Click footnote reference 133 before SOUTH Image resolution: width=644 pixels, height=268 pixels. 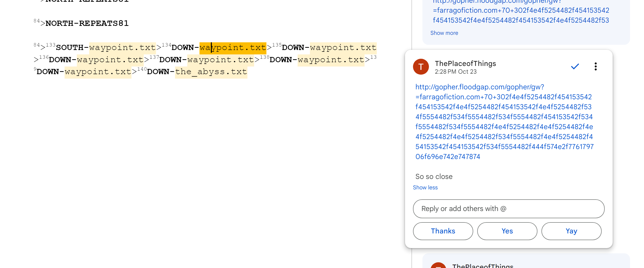click(51, 45)
